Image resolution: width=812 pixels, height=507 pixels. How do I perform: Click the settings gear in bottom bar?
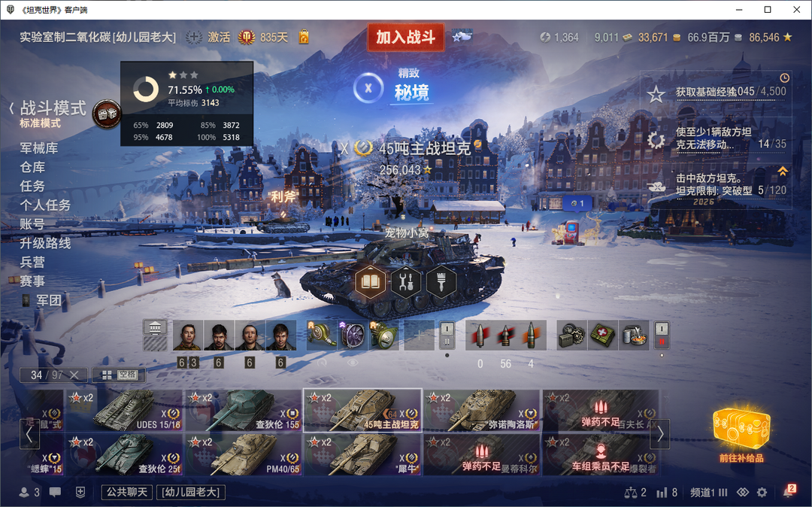pos(762,492)
